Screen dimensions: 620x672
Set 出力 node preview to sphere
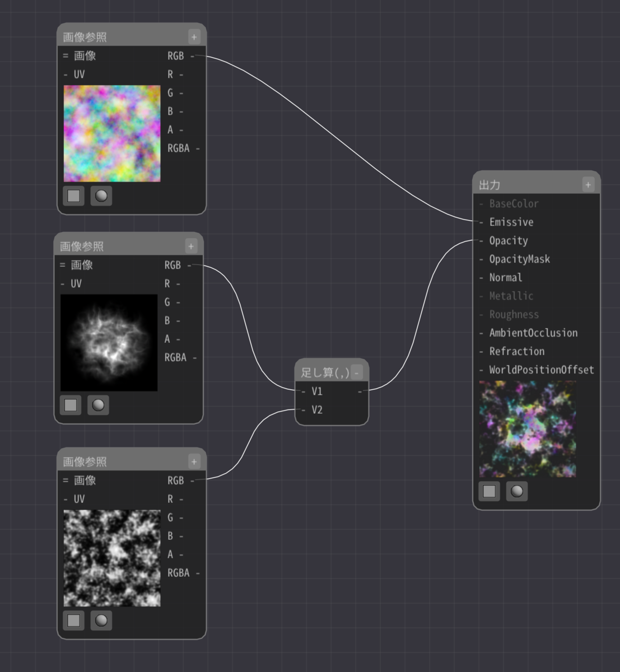click(517, 491)
